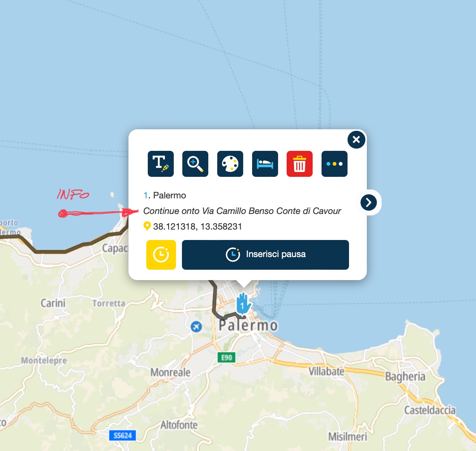Click the yellow pin coordinates icon
Screen dimensions: 476x451
click(x=147, y=226)
